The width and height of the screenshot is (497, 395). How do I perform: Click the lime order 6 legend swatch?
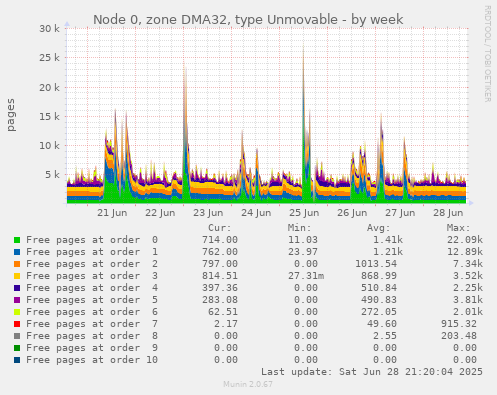coord(17,312)
